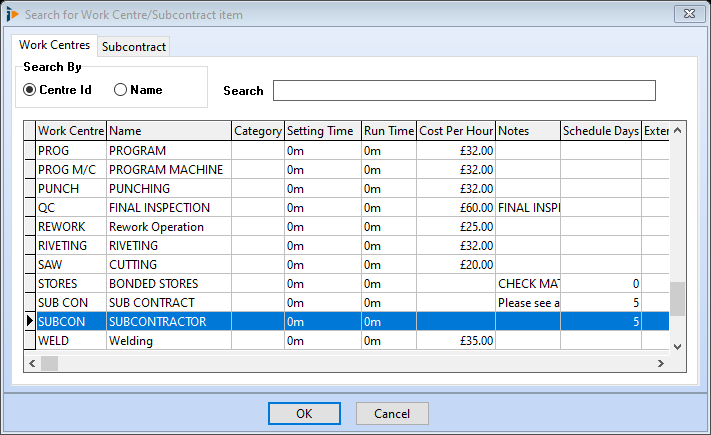The height and width of the screenshot is (435, 711).
Task: Switch to the Subcontract tab
Action: click(133, 47)
